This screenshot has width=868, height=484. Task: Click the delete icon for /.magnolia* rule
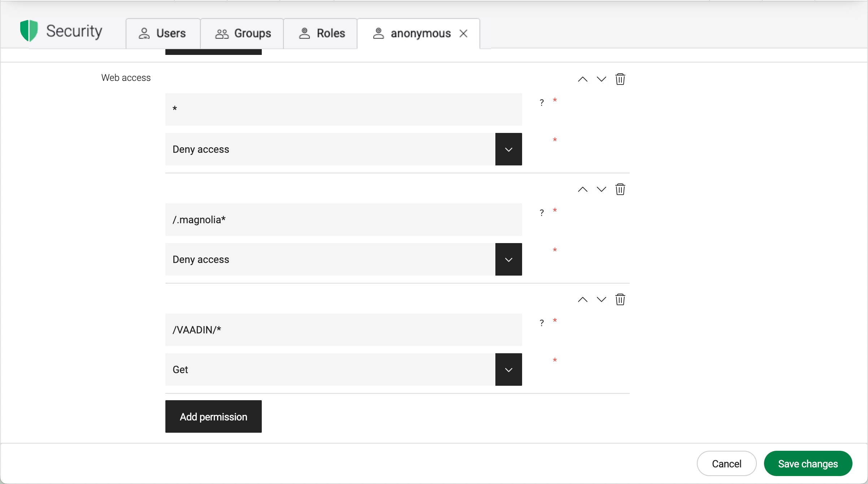620,189
